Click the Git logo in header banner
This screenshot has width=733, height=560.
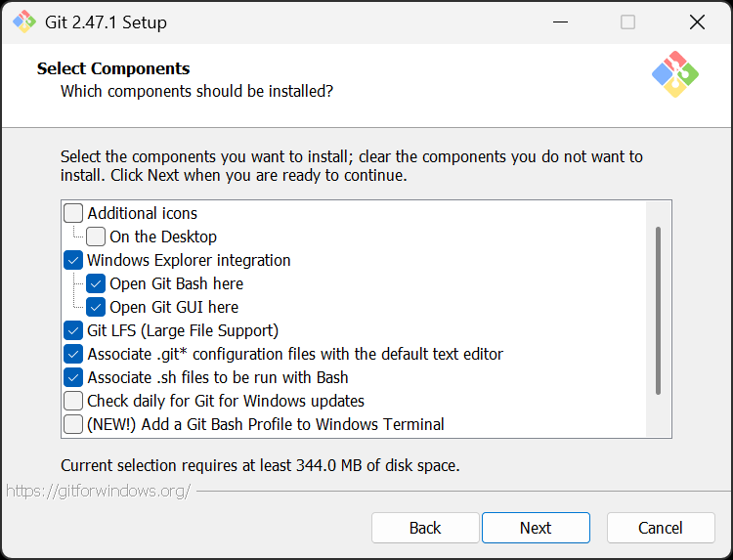[675, 74]
